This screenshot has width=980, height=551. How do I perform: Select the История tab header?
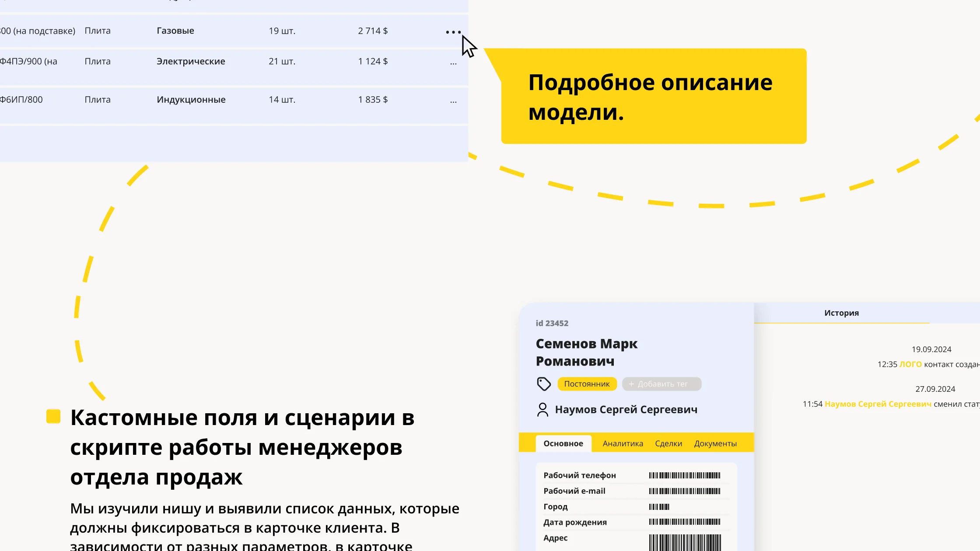841,313
